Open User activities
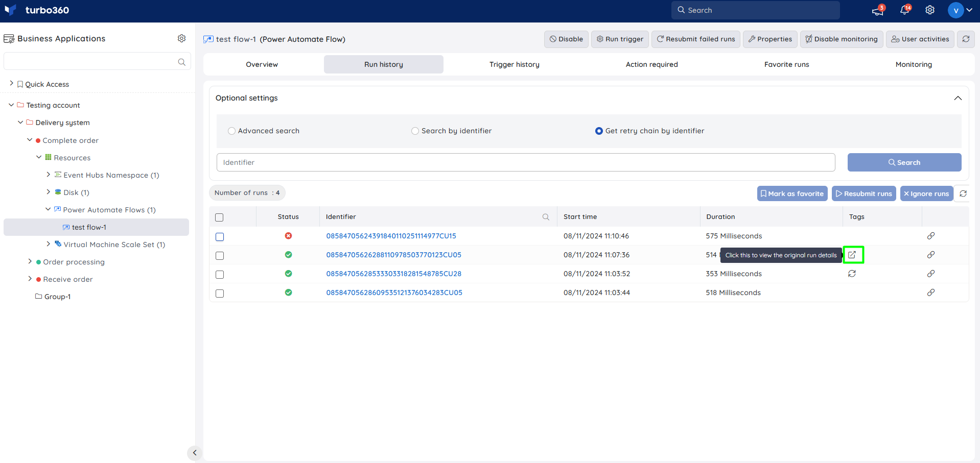 click(920, 39)
